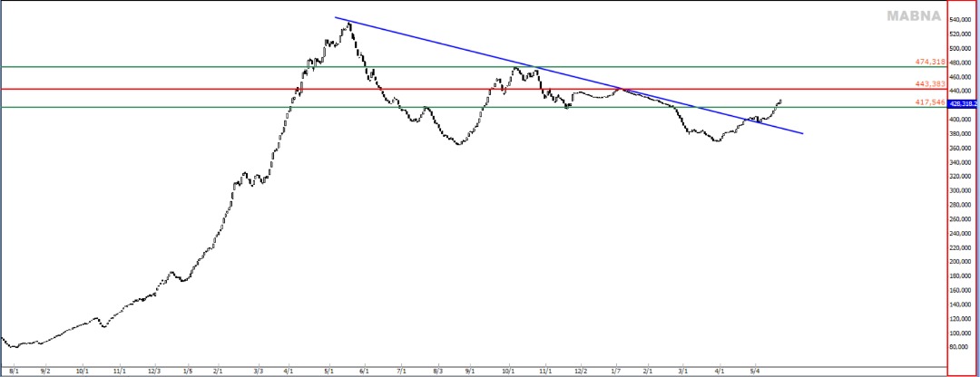The width and height of the screenshot is (980, 377).
Task: Click the chart's highest price peak
Action: pyautogui.click(x=348, y=24)
